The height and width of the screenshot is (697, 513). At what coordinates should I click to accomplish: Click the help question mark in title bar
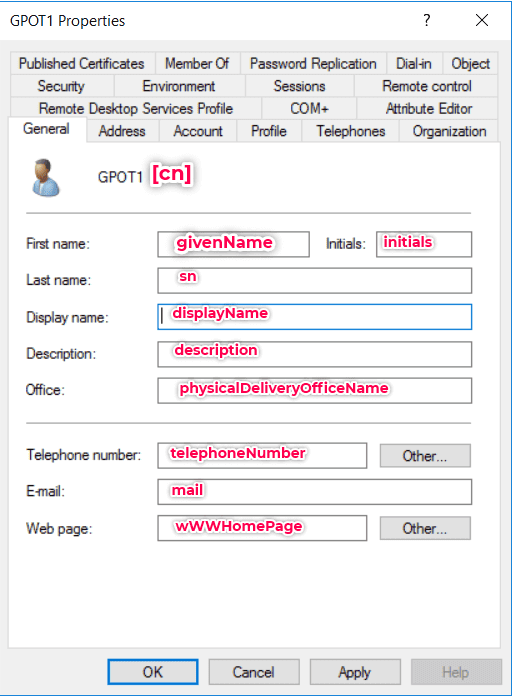[x=427, y=20]
